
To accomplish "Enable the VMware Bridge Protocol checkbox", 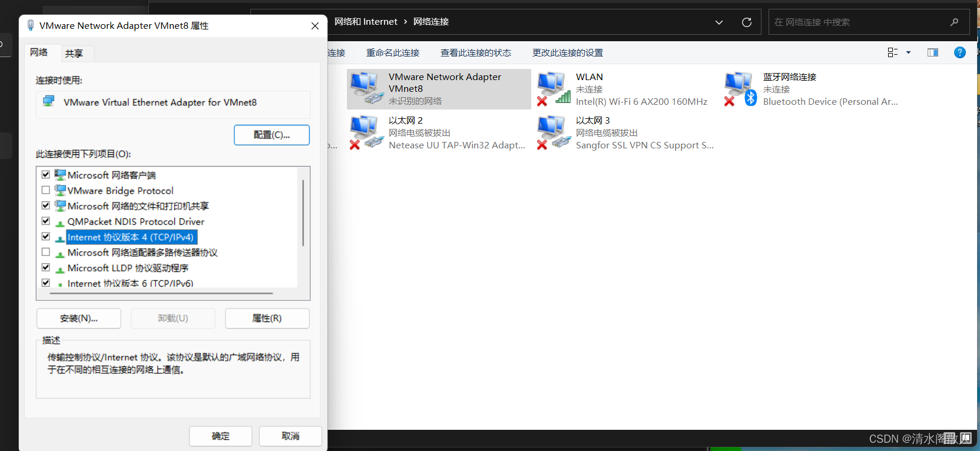I will 46,190.
